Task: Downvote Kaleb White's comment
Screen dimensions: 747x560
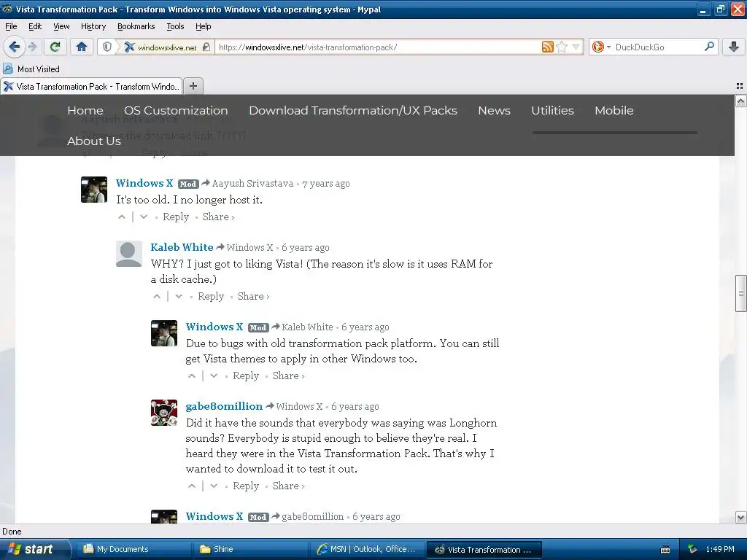Action: coord(179,297)
